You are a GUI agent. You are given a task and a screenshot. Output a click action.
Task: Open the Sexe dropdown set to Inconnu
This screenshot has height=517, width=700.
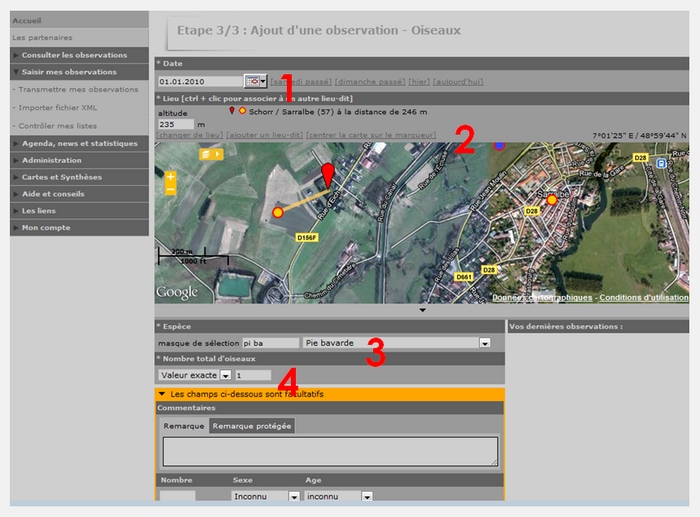tap(294, 496)
